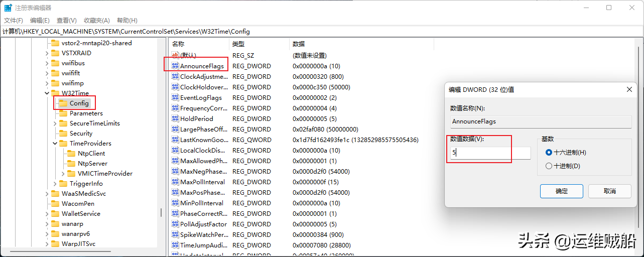Click the WacomPen folder icon
This screenshot has width=644, height=257.
55,204
